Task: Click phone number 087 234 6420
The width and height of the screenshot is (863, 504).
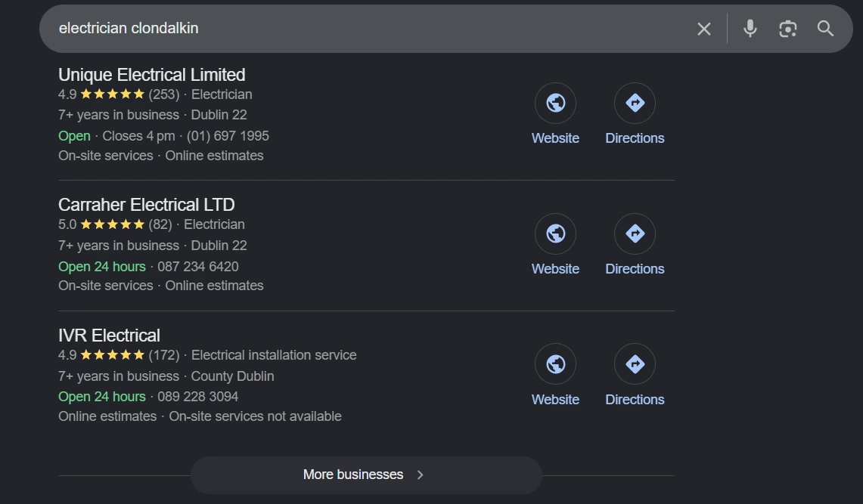Action: coord(198,267)
